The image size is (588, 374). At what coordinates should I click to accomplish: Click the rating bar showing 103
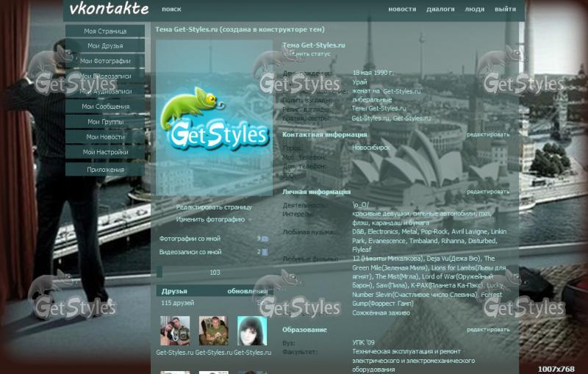click(x=214, y=273)
